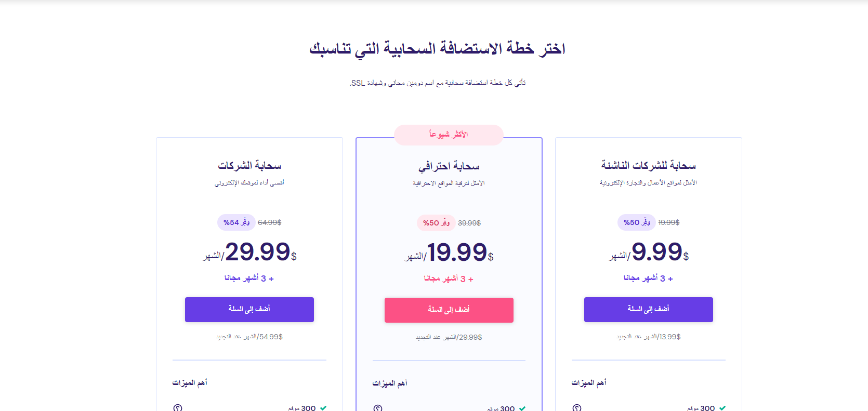This screenshot has height=411, width=868.
Task: Click green checkmark beside 300 sites in Cloud Professional
Action: pyautogui.click(x=522, y=408)
